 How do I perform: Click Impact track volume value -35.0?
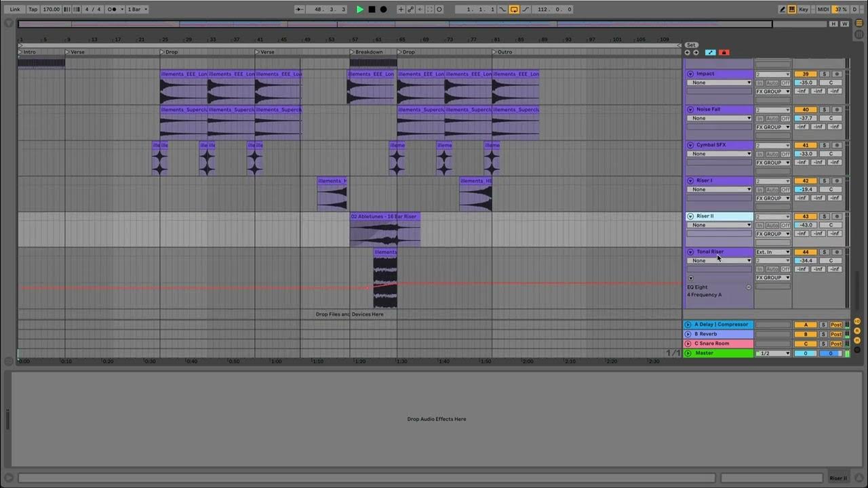(806, 83)
